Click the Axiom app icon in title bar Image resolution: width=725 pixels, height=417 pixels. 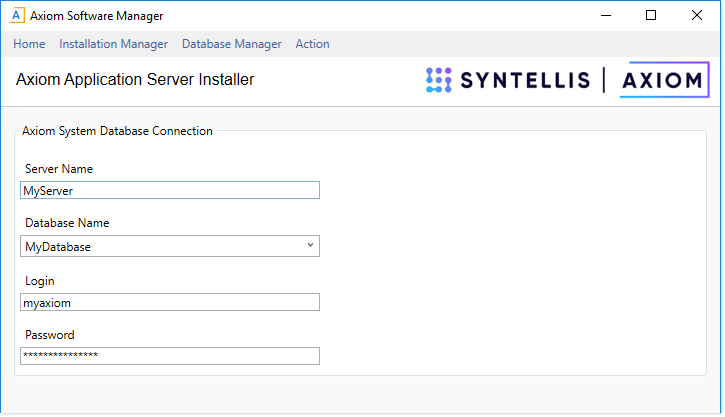click(17, 16)
